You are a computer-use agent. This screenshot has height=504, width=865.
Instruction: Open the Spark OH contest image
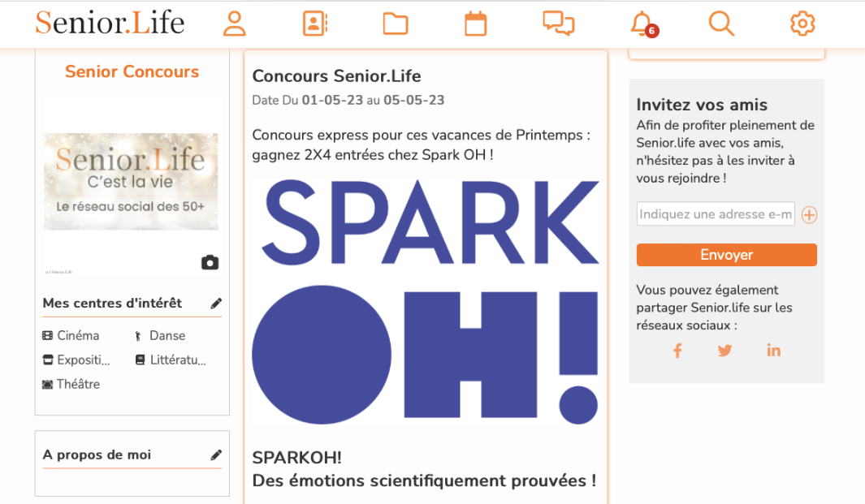click(x=426, y=302)
